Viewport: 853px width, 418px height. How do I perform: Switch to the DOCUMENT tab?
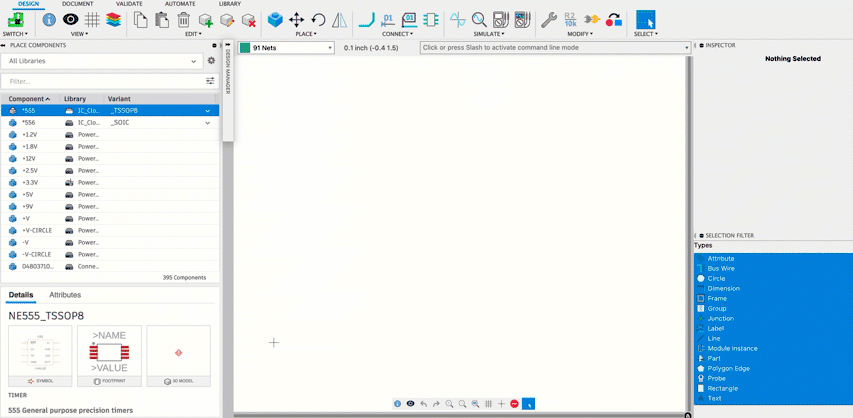click(x=77, y=4)
